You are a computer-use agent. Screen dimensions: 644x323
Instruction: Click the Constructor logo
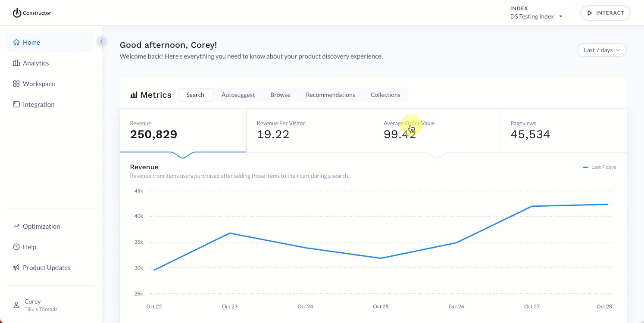pos(32,13)
